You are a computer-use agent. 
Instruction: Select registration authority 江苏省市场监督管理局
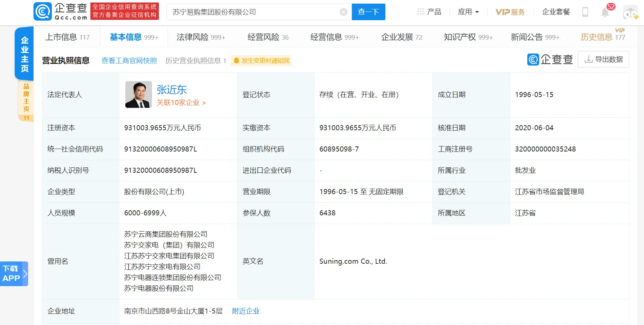click(x=550, y=192)
